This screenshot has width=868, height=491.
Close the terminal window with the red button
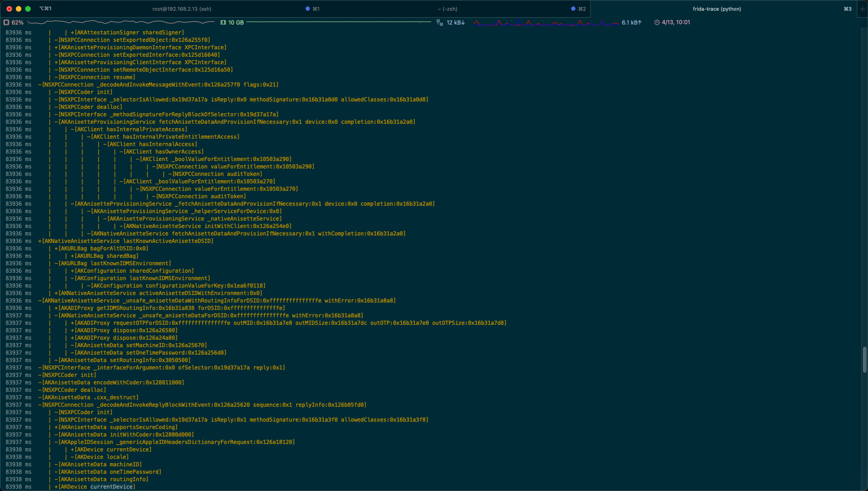coord(9,9)
